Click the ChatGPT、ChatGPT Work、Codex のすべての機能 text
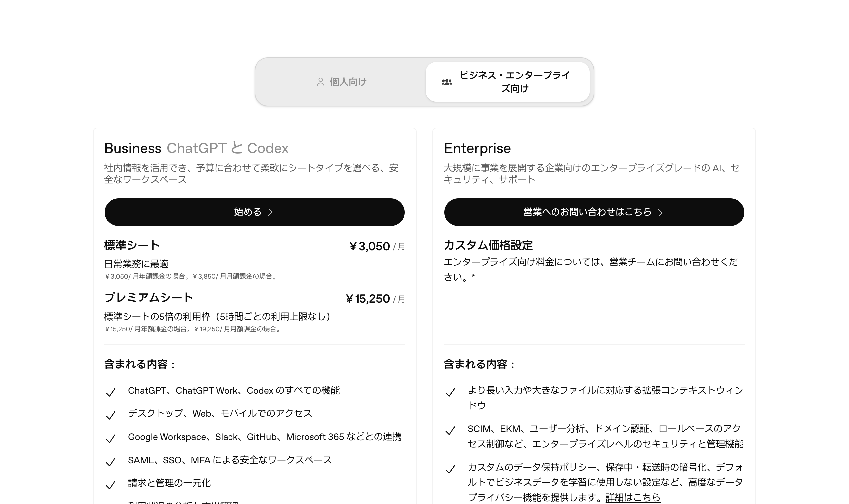The image size is (849, 504). [x=234, y=391]
